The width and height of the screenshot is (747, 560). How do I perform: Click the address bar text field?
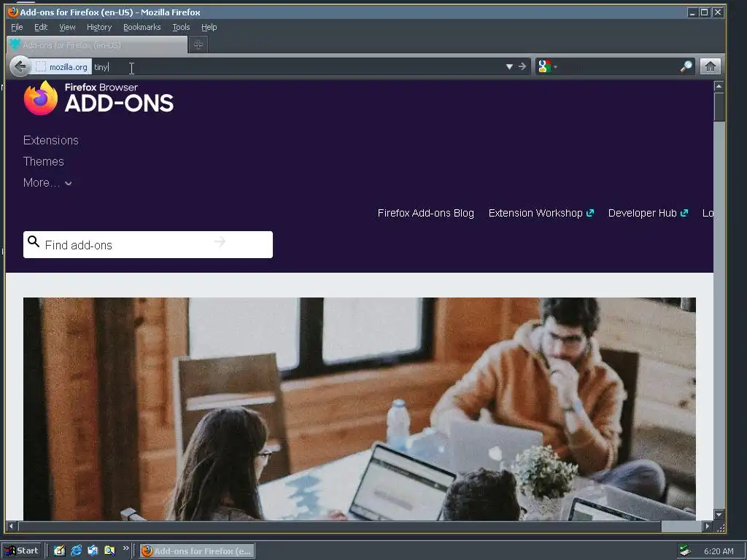tap(298, 67)
